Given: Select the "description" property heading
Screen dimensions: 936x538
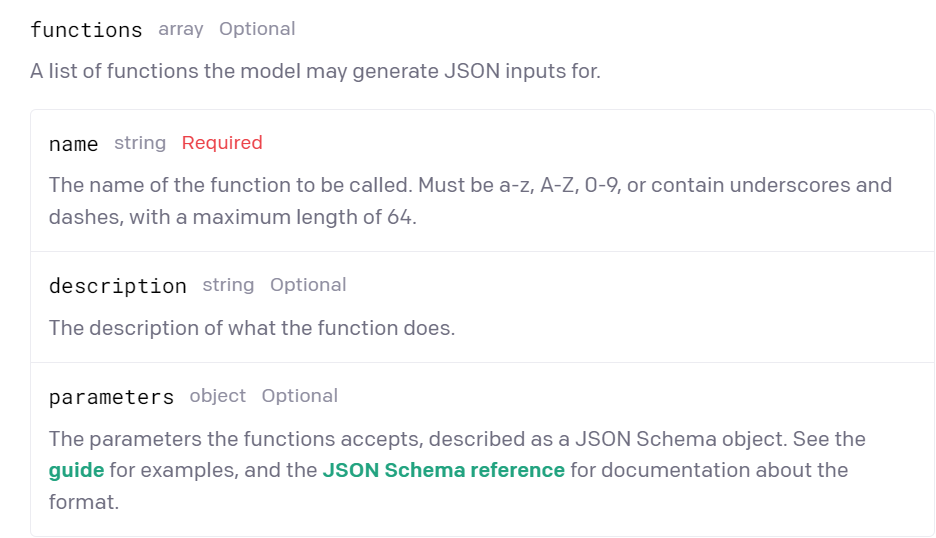Looking at the screenshot, I should tap(118, 286).
